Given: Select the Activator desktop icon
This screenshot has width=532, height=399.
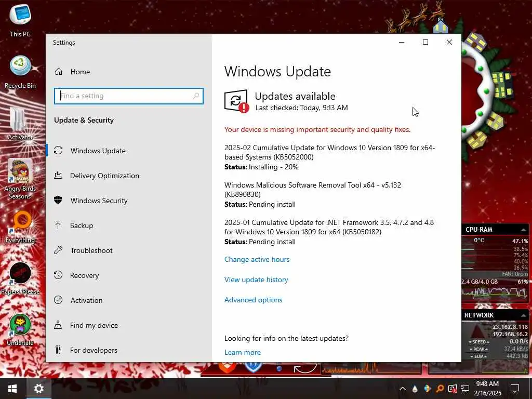Looking at the screenshot, I should (x=20, y=124).
